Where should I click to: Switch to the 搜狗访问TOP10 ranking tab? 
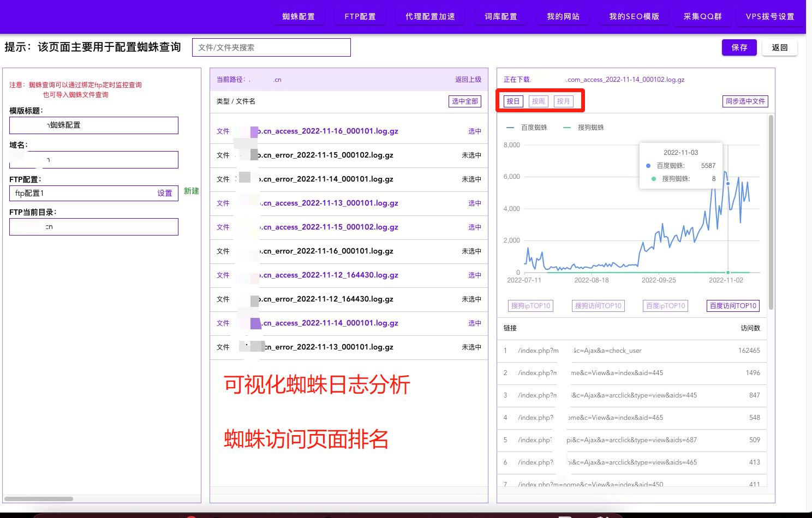tap(598, 305)
